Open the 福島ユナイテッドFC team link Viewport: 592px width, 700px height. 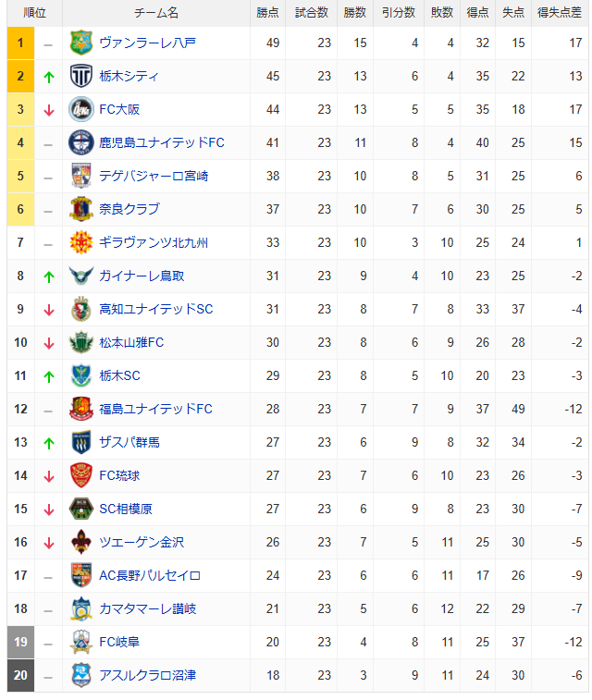pyautogui.click(x=155, y=409)
